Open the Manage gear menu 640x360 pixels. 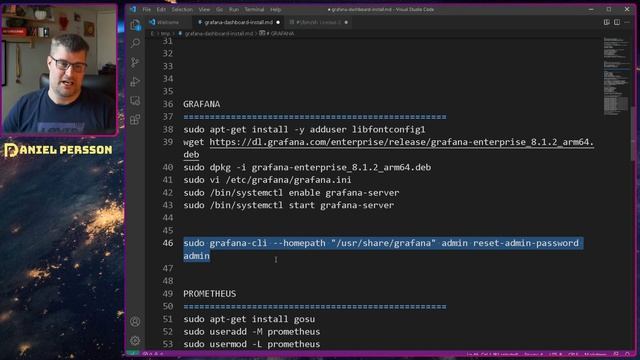136,340
